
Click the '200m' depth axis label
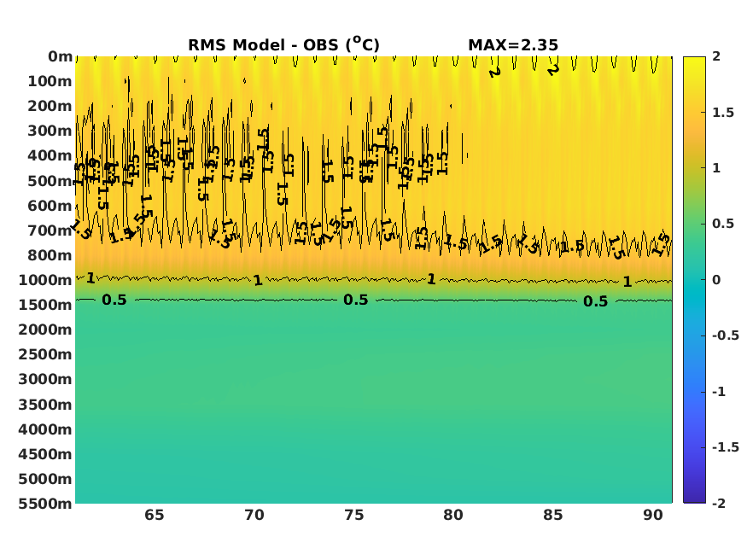coord(50,106)
